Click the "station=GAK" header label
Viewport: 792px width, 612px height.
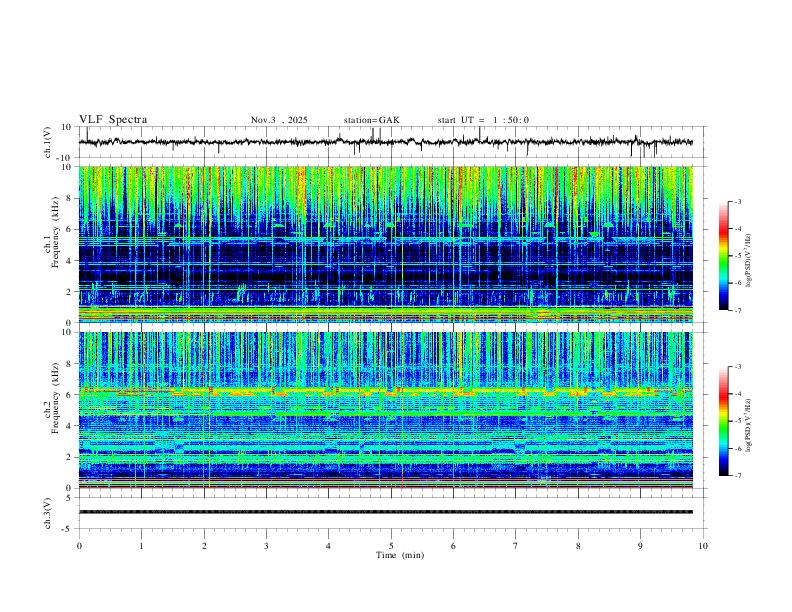tap(371, 120)
